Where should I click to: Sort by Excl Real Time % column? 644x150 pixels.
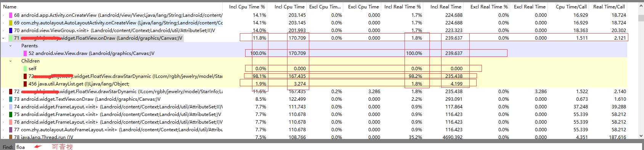[x=489, y=7]
